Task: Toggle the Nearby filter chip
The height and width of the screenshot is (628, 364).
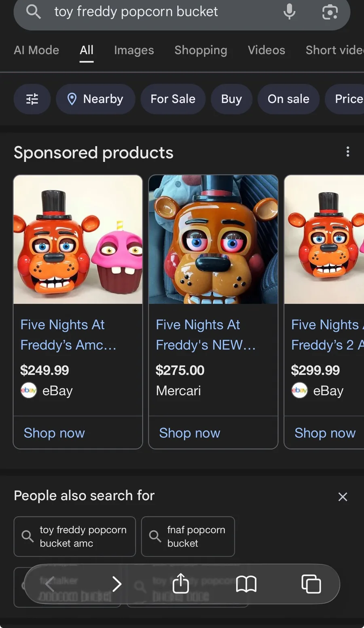Action: (x=95, y=99)
